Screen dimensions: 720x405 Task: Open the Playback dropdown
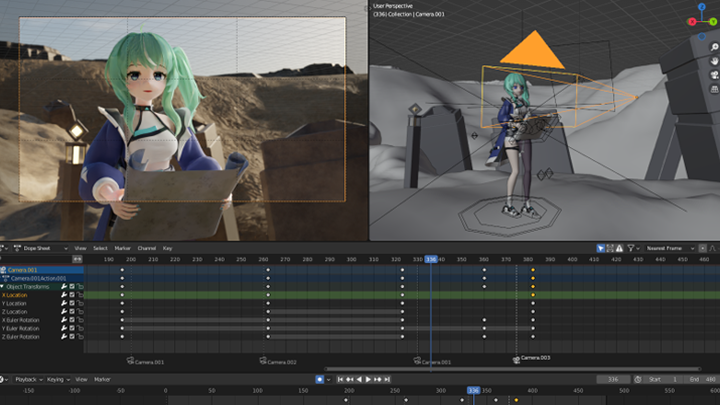(x=28, y=379)
